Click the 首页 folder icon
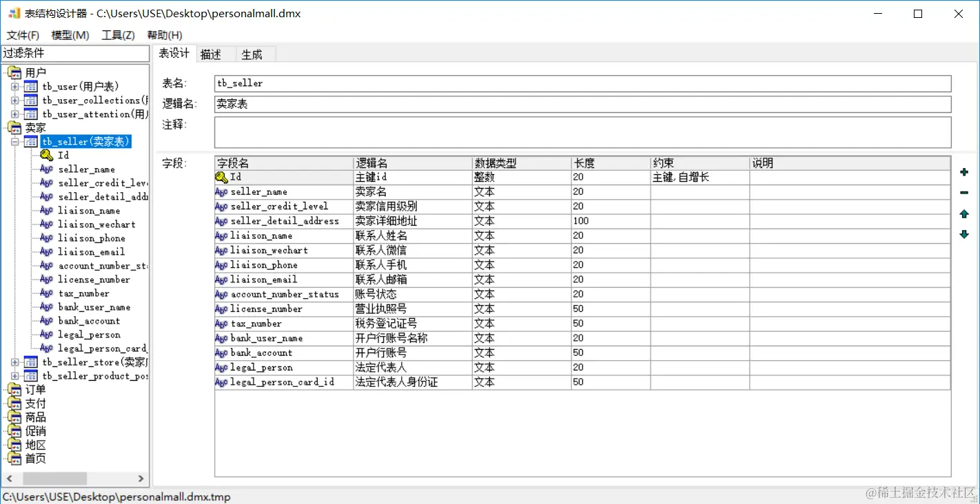Screen dimensions: 980x504 (14, 459)
